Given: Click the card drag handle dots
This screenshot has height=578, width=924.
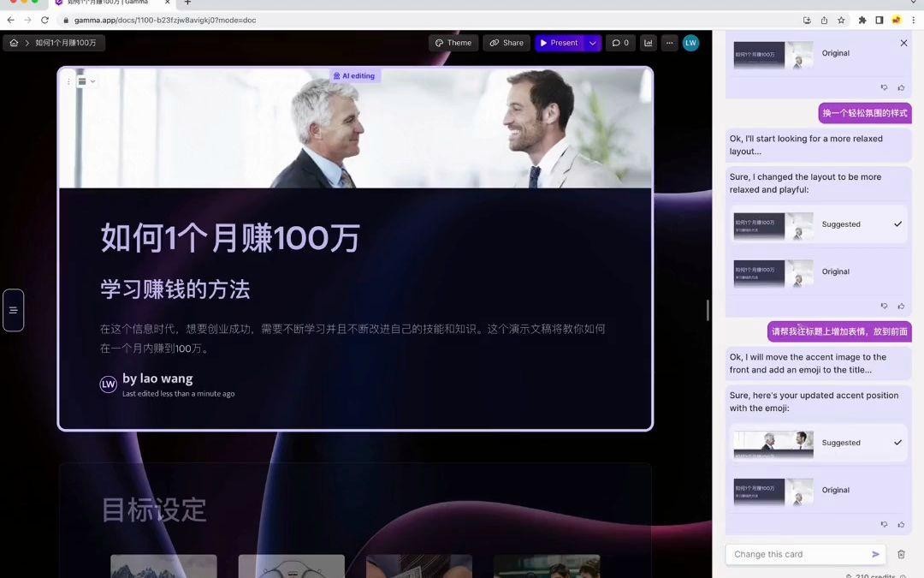Looking at the screenshot, I should click(x=68, y=80).
